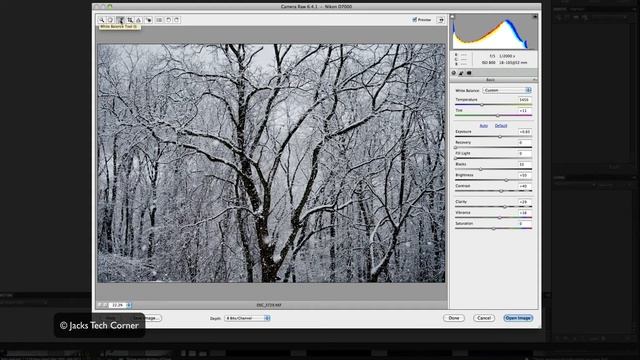This screenshot has width=640, height=360.
Task: Click the Done button
Action: (454, 318)
